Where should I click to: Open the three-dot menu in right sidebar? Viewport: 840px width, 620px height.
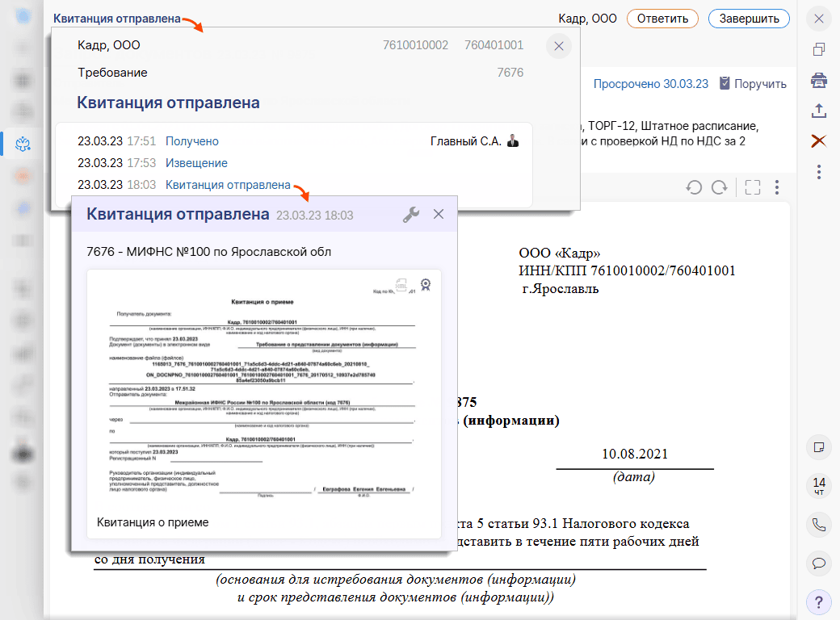[x=819, y=171]
